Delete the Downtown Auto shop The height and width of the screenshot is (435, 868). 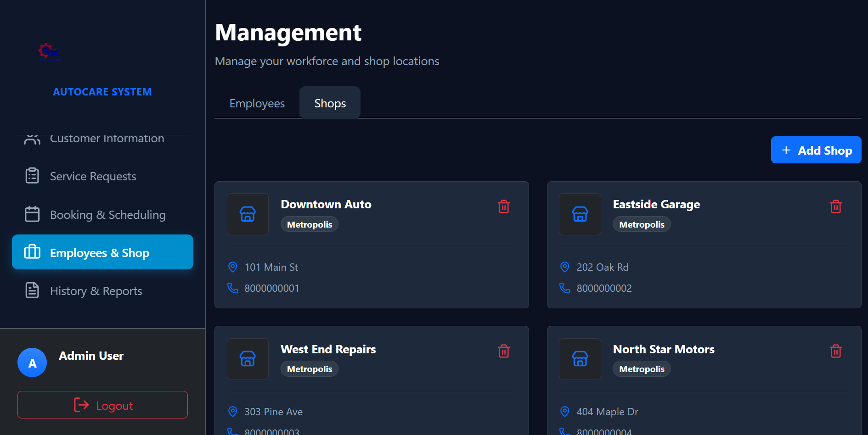pos(504,206)
